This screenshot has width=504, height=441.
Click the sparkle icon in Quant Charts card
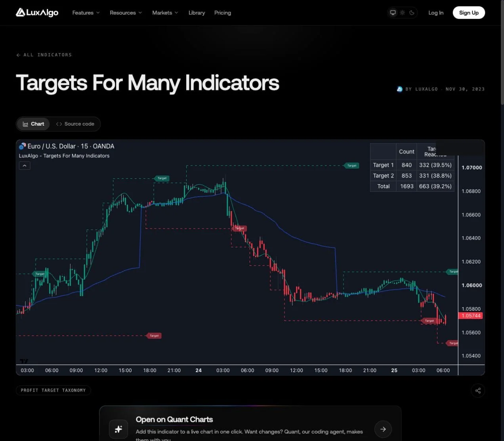pyautogui.click(x=118, y=429)
